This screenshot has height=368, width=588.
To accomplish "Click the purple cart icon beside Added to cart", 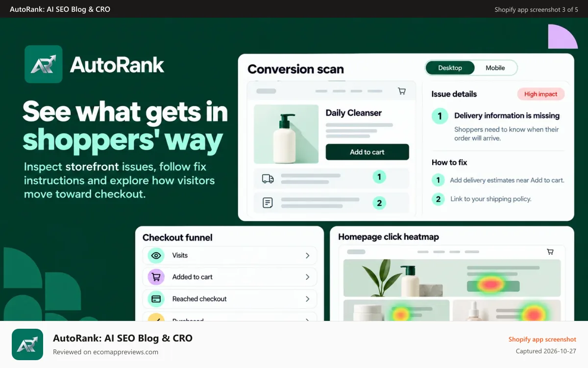I will click(x=156, y=277).
